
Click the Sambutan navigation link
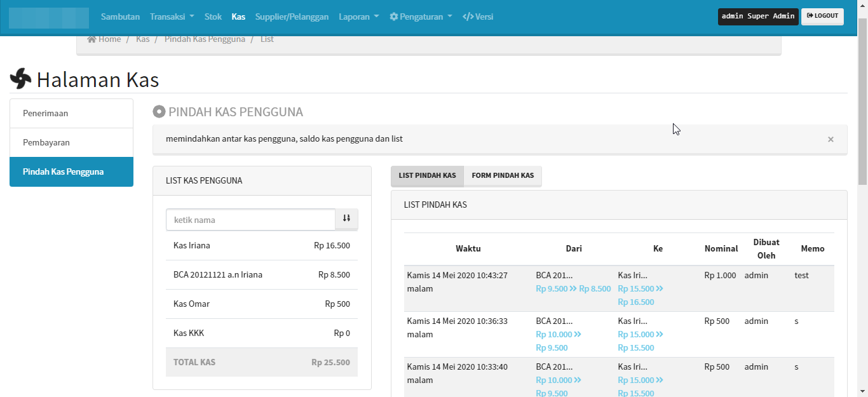pos(120,17)
